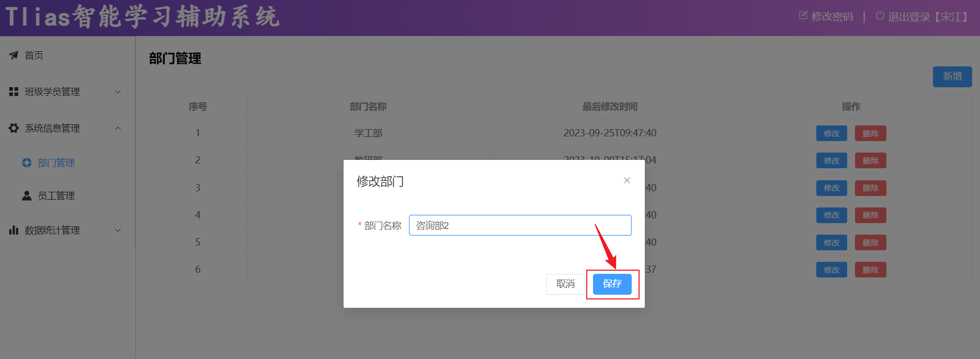Screen dimensions: 980x359
Task: Click the grid icon for 班级学员管理
Action: click(14, 92)
